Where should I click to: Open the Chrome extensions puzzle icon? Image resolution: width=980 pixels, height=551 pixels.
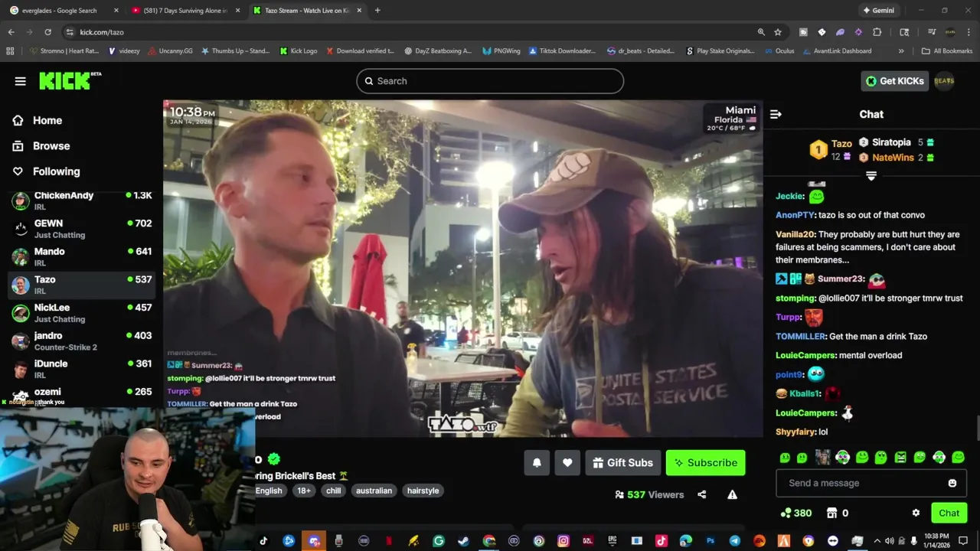pos(877,32)
